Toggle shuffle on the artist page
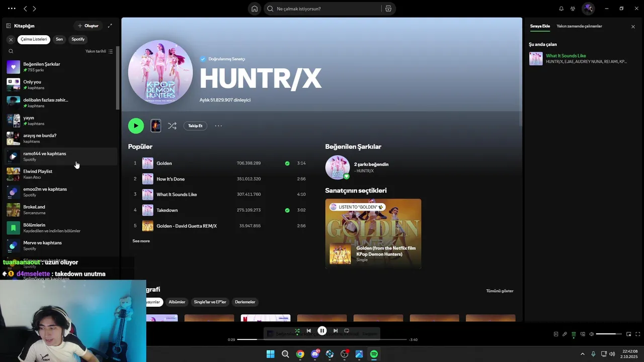644x362 pixels. [172, 126]
